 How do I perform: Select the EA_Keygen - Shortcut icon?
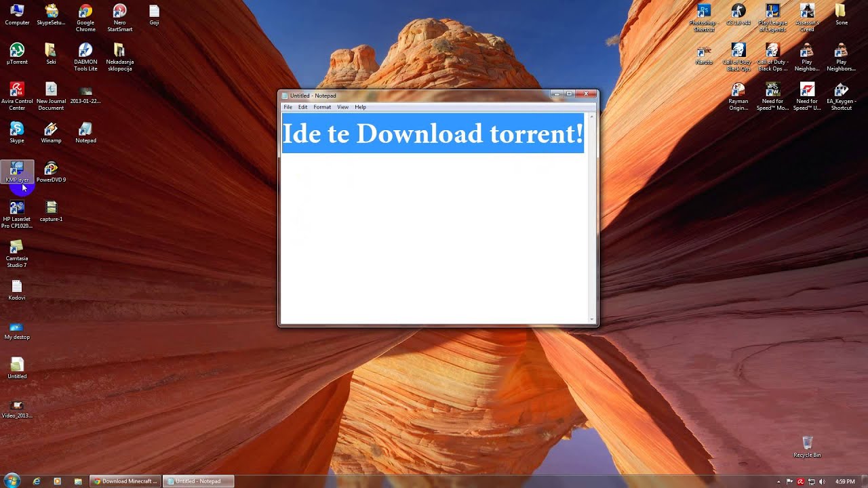[841, 97]
